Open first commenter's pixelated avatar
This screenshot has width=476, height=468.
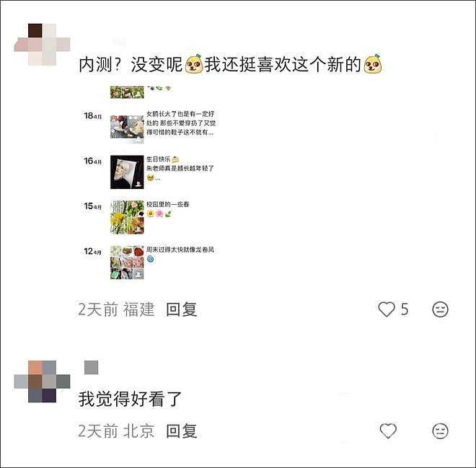pos(43,44)
